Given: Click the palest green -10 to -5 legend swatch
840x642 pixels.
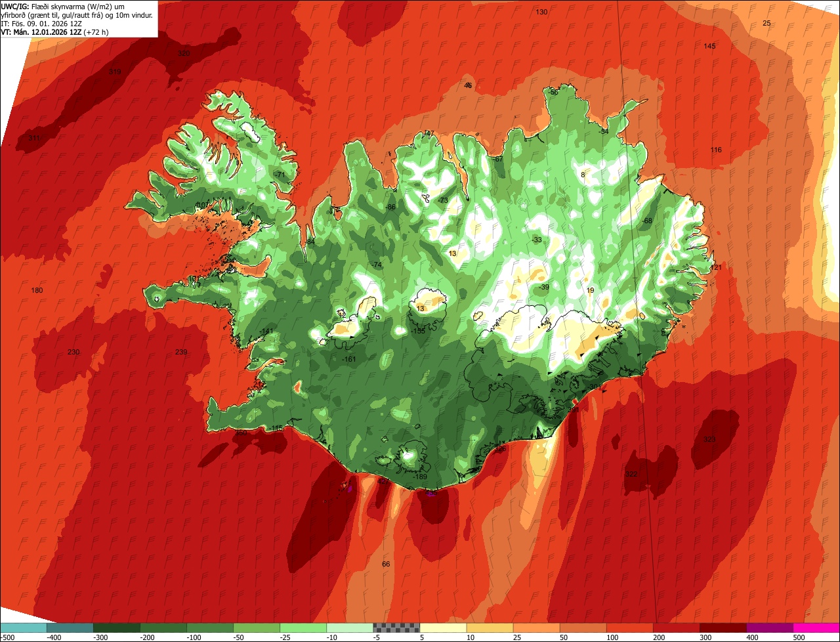Looking at the screenshot, I should pos(350,628).
